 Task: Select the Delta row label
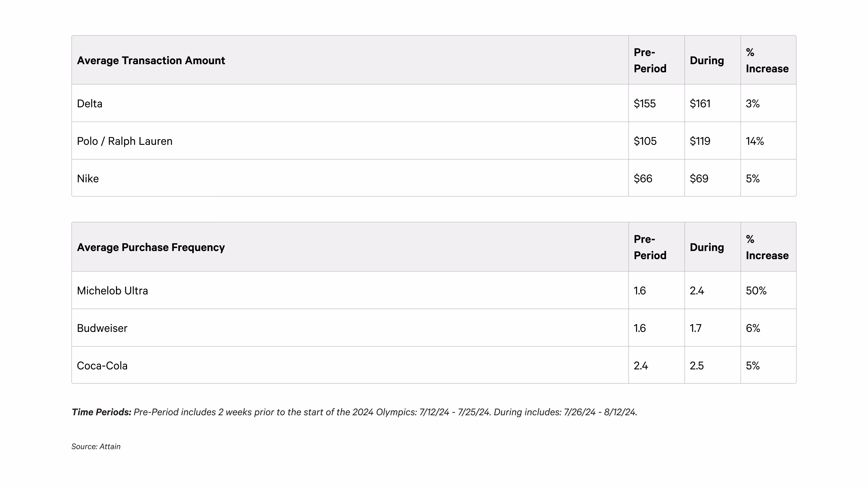[90, 103]
